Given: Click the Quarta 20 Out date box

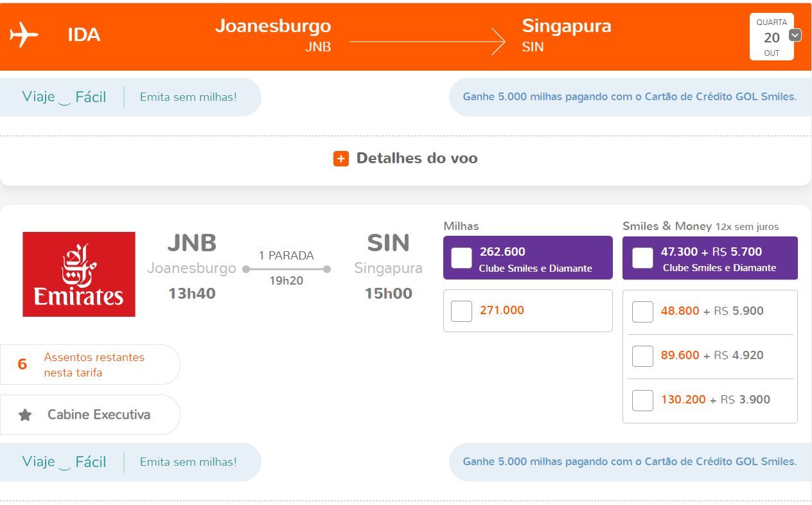Looking at the screenshot, I should [772, 37].
